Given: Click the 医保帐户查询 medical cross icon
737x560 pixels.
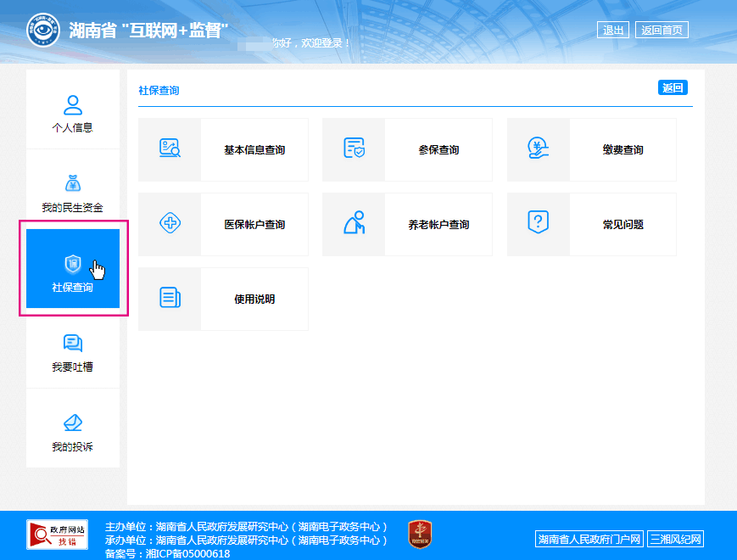Looking at the screenshot, I should click(x=170, y=224).
